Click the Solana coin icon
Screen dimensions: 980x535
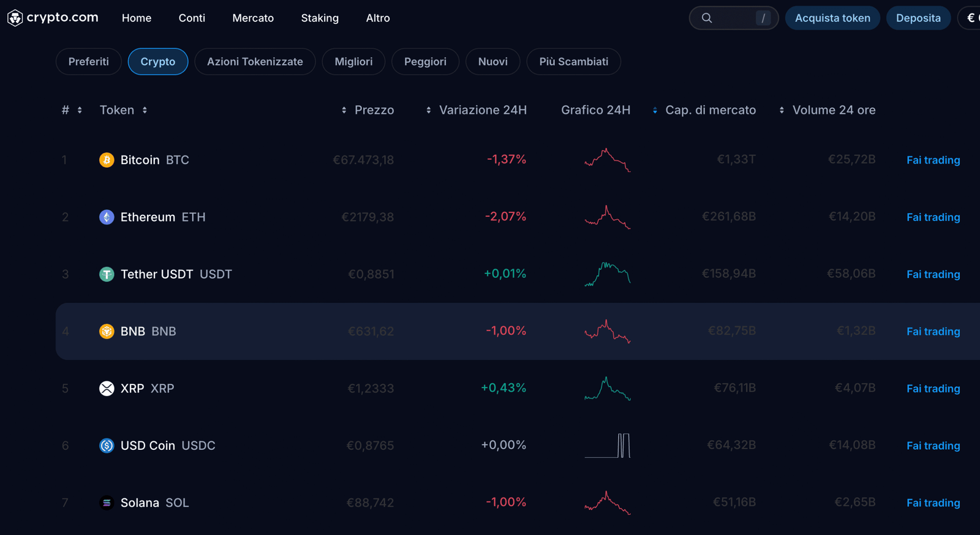[x=107, y=503]
